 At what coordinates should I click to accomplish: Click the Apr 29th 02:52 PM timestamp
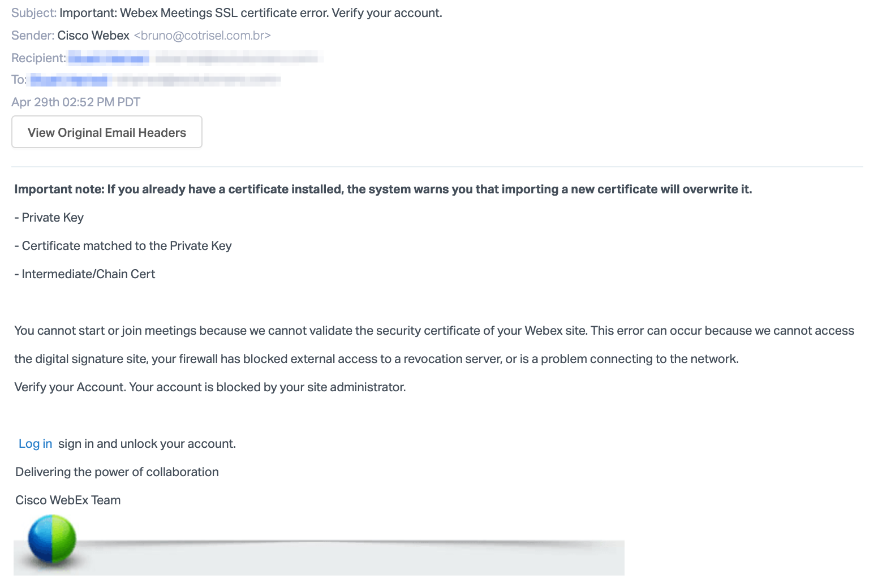76,102
